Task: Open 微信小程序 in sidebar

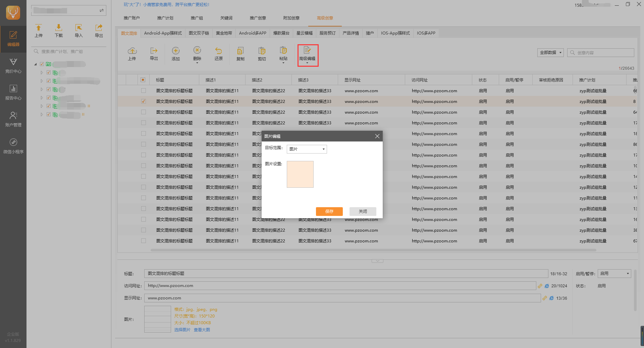Action: tap(13, 146)
